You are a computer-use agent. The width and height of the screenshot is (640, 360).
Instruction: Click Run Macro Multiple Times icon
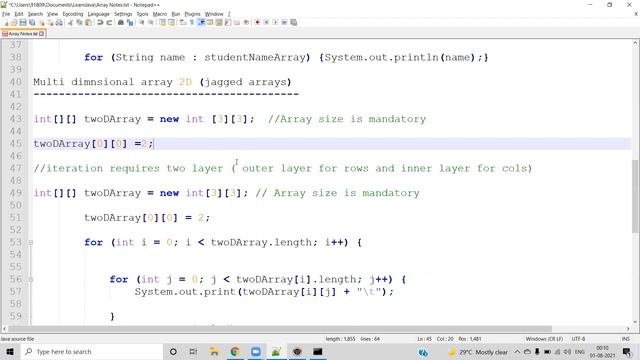pyautogui.click(x=284, y=22)
